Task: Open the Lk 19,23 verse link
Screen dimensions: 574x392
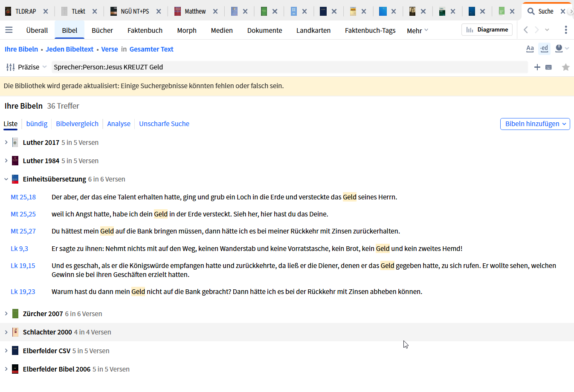Action: click(x=23, y=291)
